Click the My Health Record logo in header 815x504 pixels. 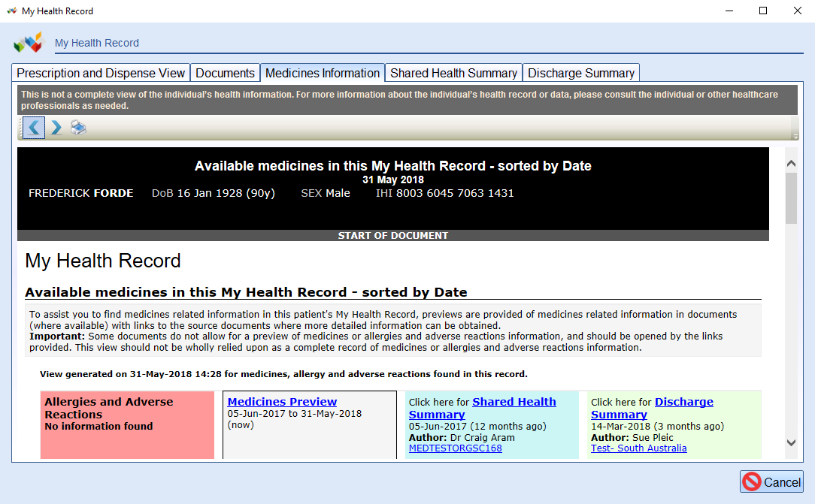coord(29,42)
